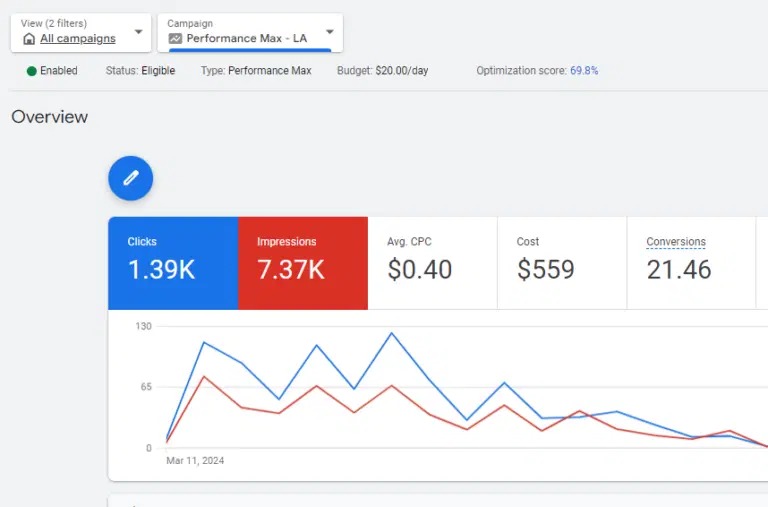Click the Status: Eligible indicator

[140, 71]
